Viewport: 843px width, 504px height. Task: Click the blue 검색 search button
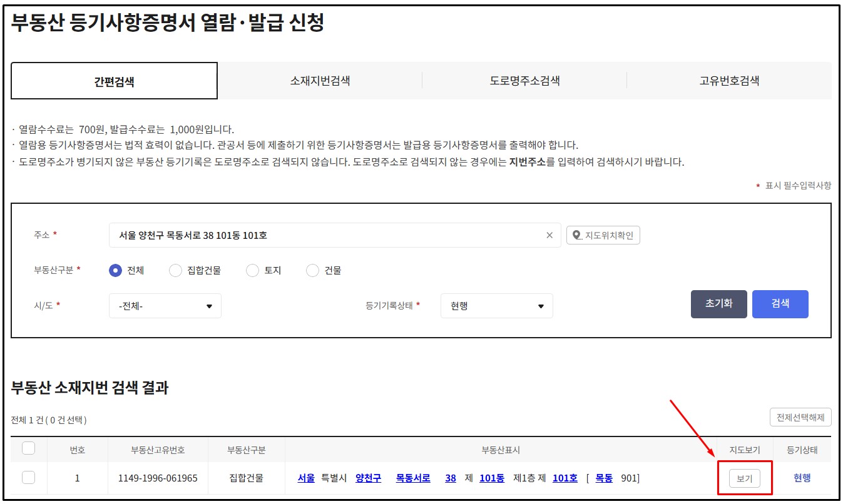[x=780, y=304]
